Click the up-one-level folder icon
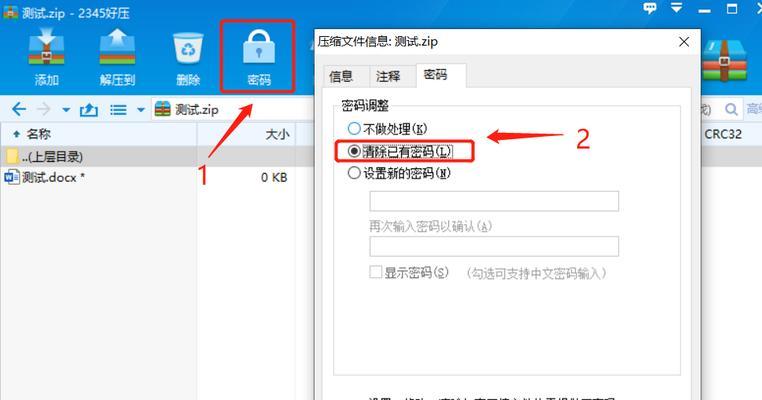The image size is (762, 400). coord(88,110)
